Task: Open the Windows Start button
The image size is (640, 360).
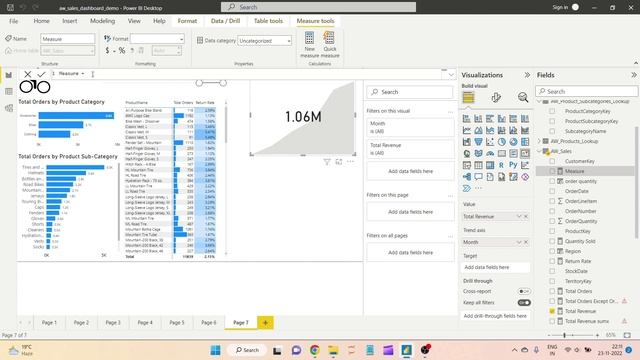Action: (x=216, y=350)
